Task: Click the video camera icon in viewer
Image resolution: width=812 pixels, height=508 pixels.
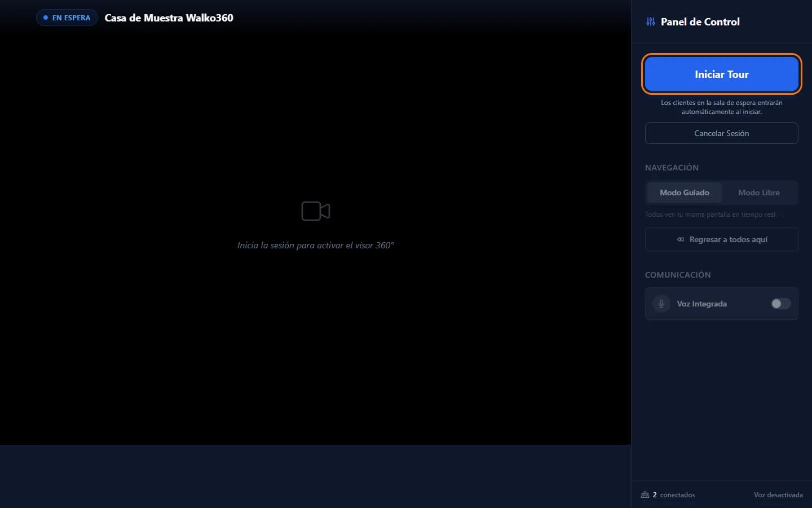Action: click(x=316, y=211)
